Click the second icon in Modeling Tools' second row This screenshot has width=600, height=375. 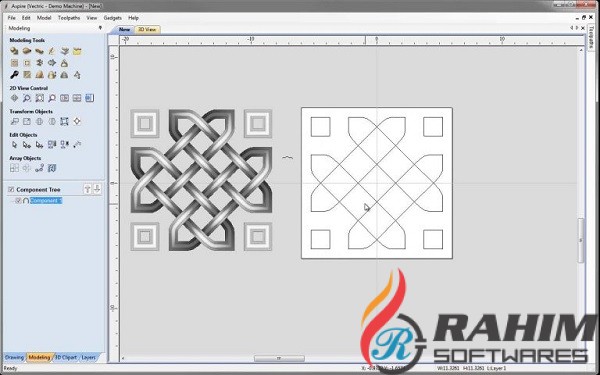27,63
